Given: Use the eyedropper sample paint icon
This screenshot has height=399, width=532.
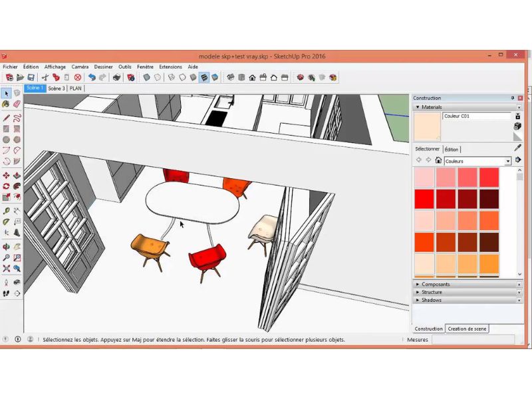Looking at the screenshot, I should click(x=518, y=148).
